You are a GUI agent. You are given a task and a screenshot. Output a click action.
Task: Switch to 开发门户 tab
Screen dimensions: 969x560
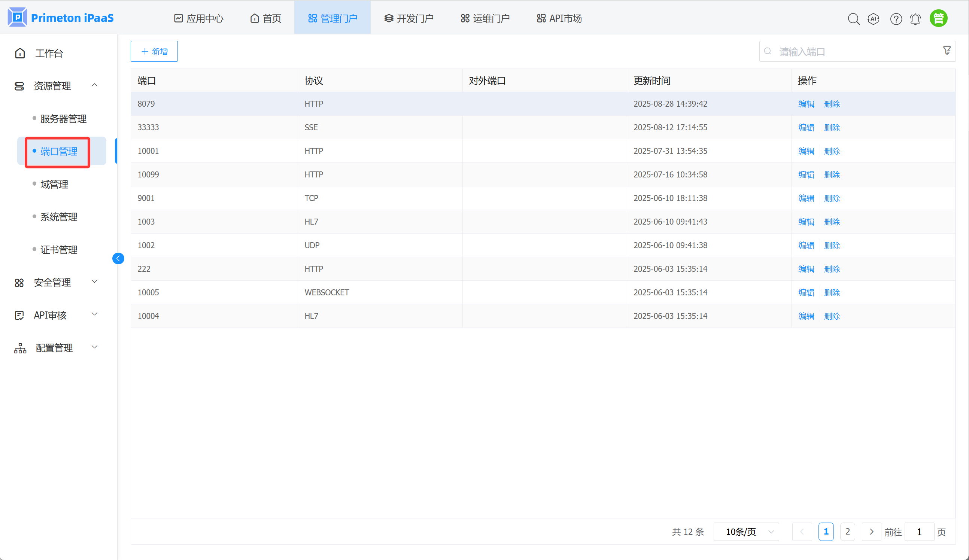tap(409, 18)
